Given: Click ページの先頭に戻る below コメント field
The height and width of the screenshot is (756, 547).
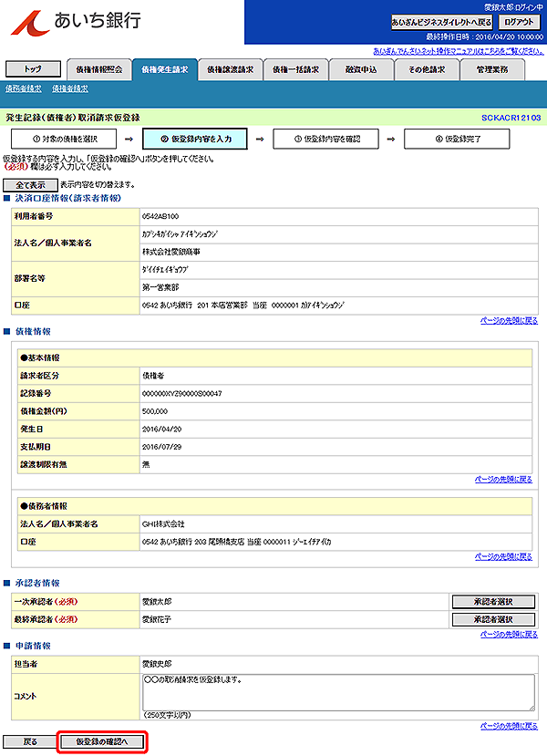Looking at the screenshot, I should pos(509,726).
